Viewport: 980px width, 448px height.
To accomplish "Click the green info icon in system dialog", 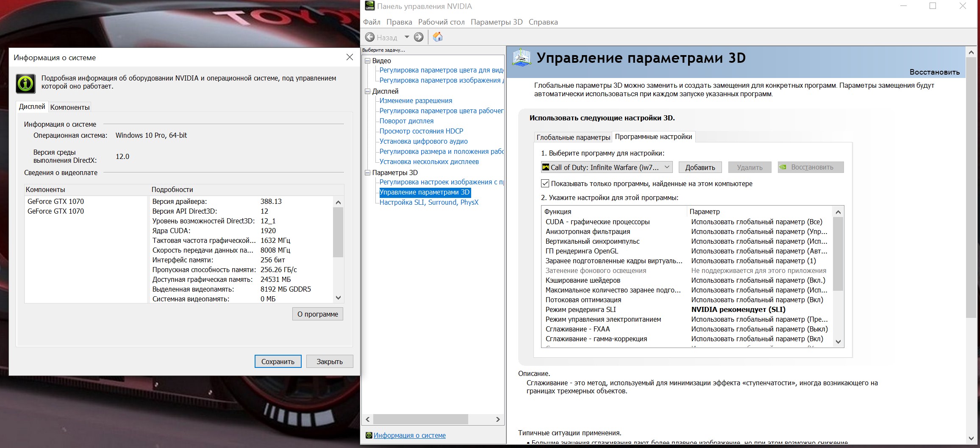I will 25,83.
